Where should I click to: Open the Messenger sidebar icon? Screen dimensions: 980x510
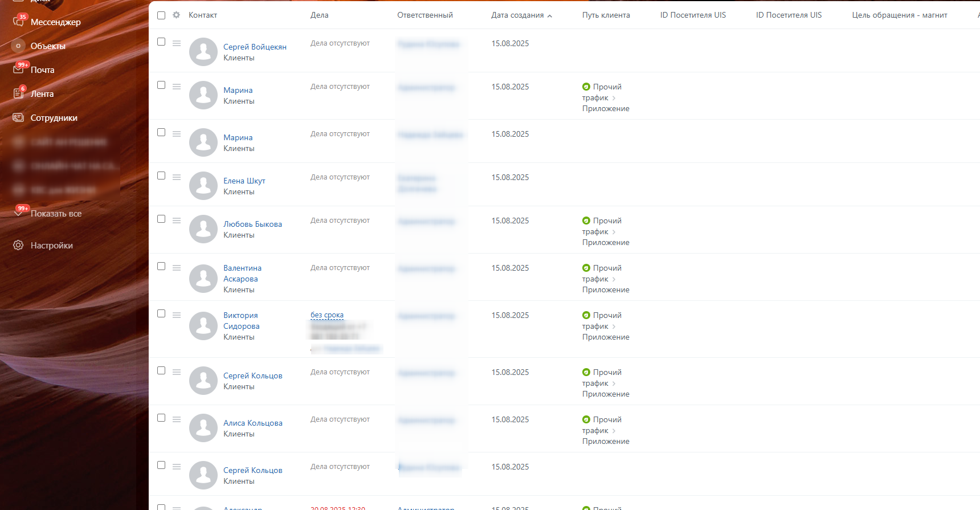coord(18,22)
